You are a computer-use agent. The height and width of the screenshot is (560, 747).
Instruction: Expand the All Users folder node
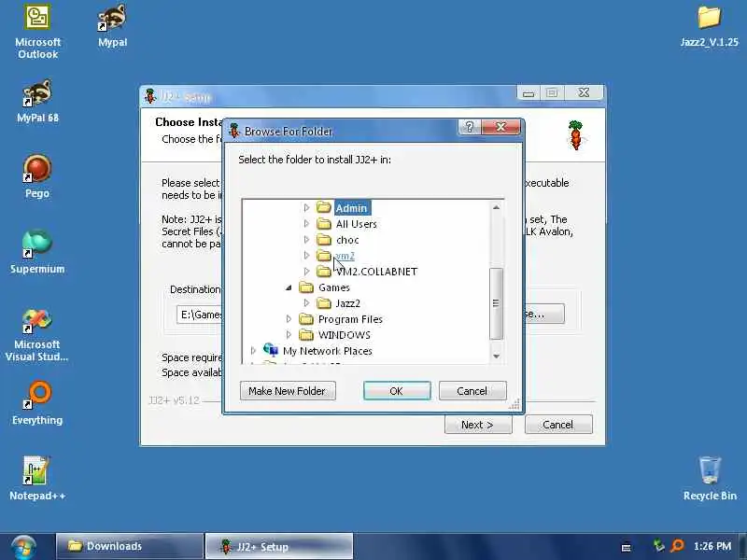click(x=306, y=223)
